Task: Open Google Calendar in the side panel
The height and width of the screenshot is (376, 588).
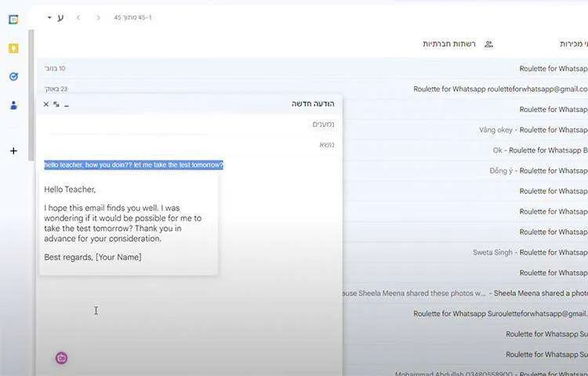Action: click(x=13, y=20)
